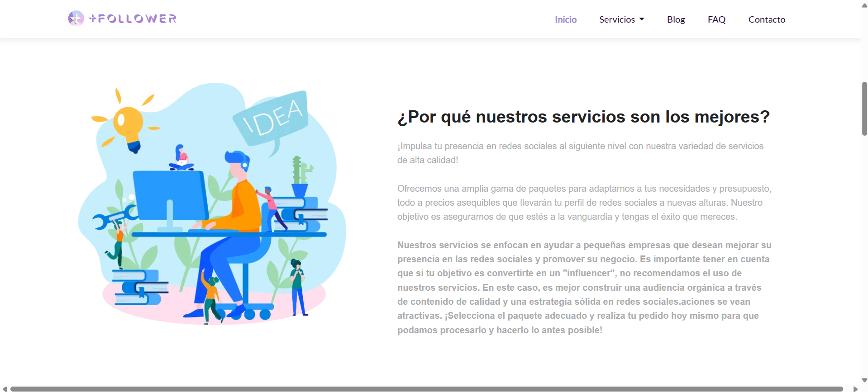Click the vertical scrollbar down arrow
Image resolution: width=868 pixels, height=392 pixels.
(x=864, y=380)
